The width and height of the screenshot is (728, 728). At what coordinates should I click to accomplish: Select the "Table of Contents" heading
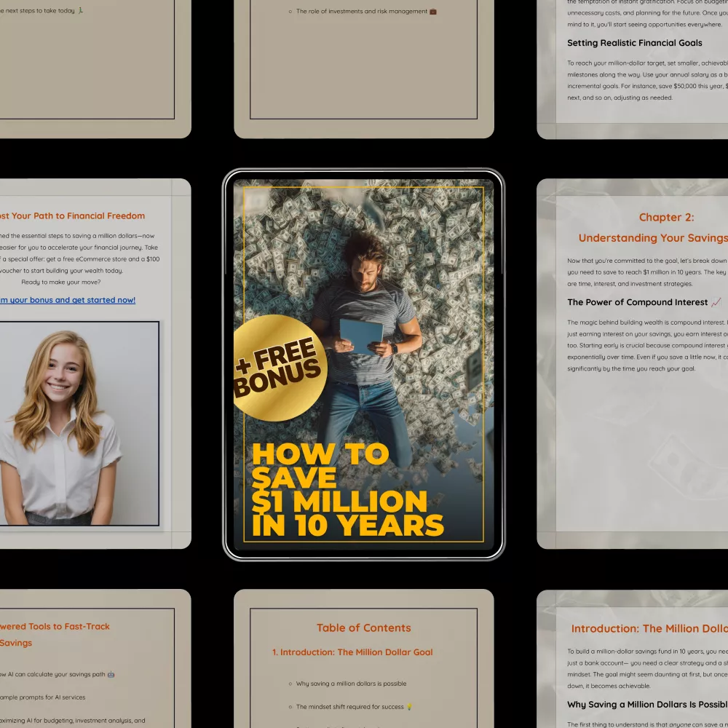coord(363,628)
